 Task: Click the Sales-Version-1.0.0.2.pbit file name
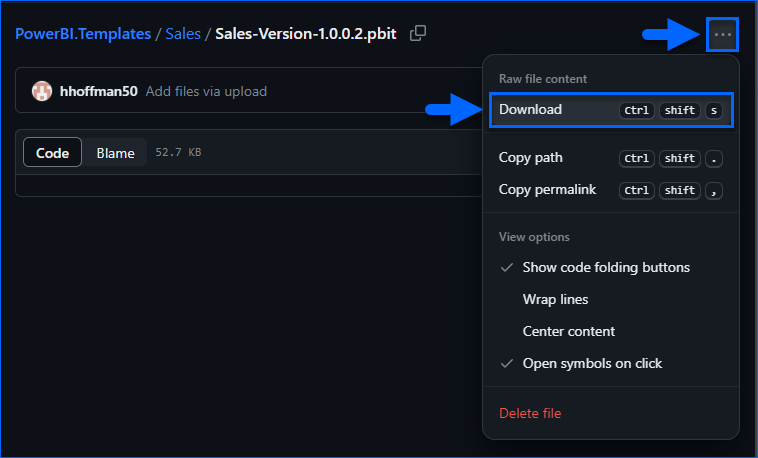click(305, 34)
